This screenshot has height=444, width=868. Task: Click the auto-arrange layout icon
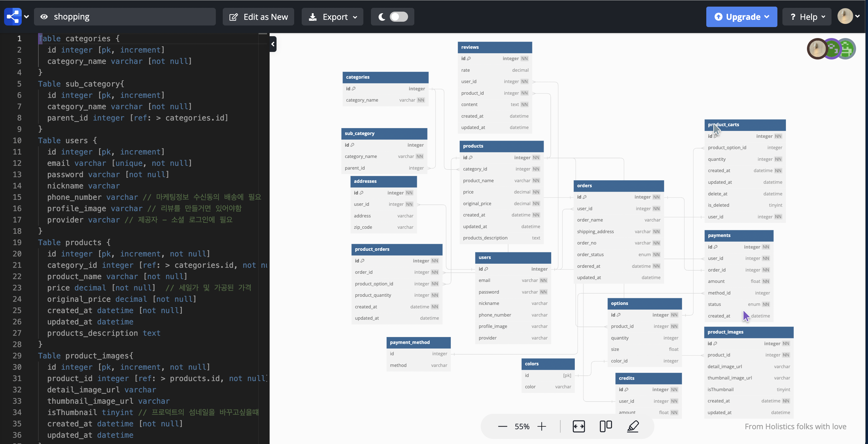click(x=606, y=426)
